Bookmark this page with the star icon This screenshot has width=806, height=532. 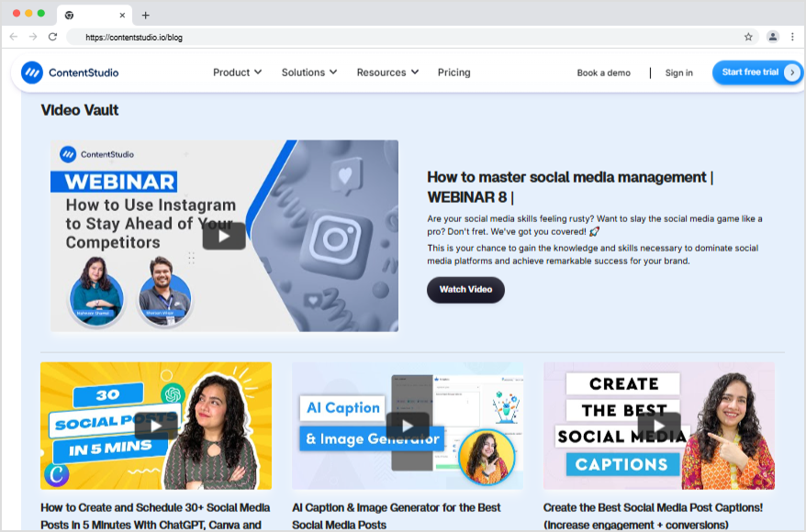point(748,37)
